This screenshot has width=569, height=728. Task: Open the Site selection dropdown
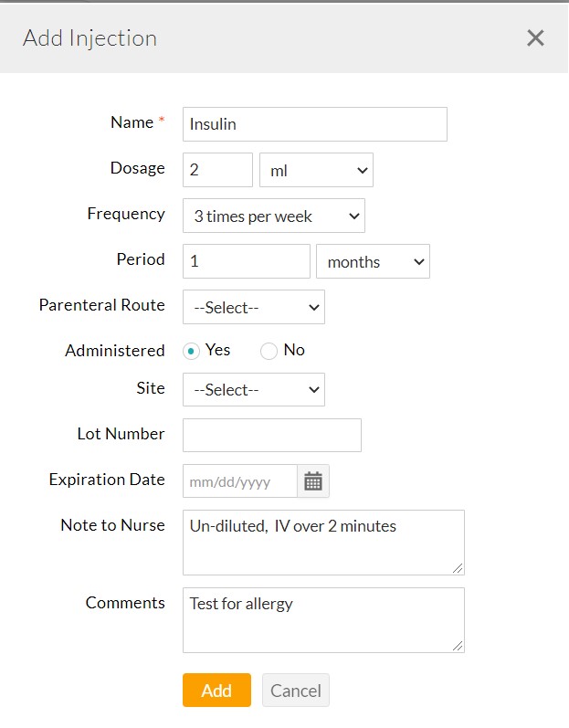253,390
